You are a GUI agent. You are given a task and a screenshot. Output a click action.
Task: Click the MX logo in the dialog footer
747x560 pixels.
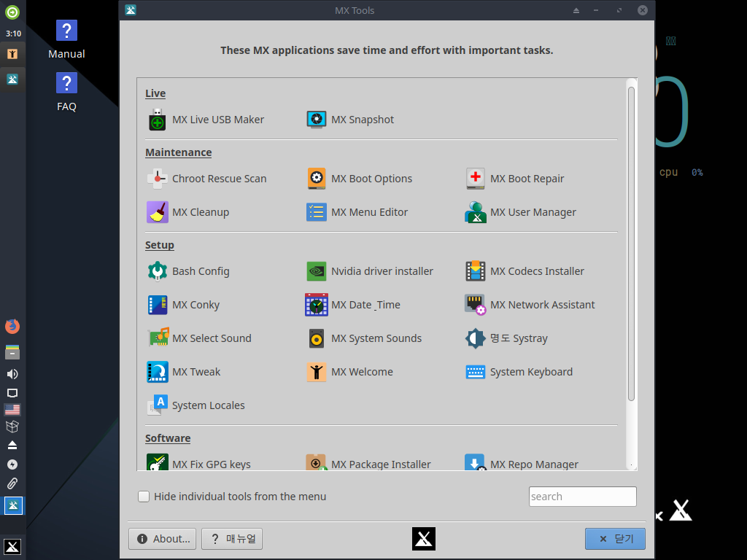pos(424,539)
